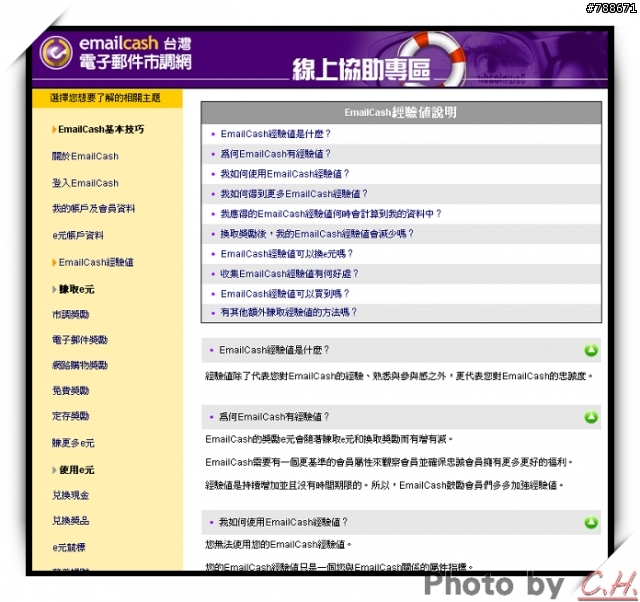This screenshot has height=602, width=640.
Task: Open '有其他額外賺取經驗值的方法嗎？' question
Action: point(289,312)
